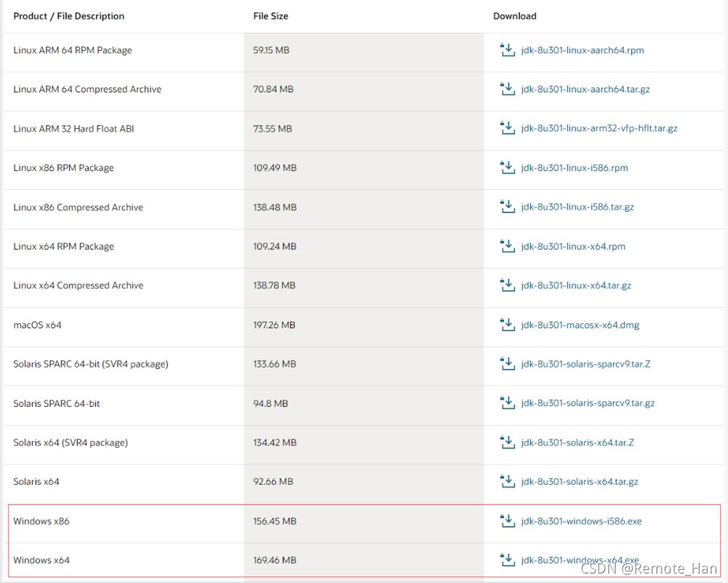The height and width of the screenshot is (583, 728).
Task: Download jdk-8u301-windows-x64.exe link
Action: [x=580, y=560]
